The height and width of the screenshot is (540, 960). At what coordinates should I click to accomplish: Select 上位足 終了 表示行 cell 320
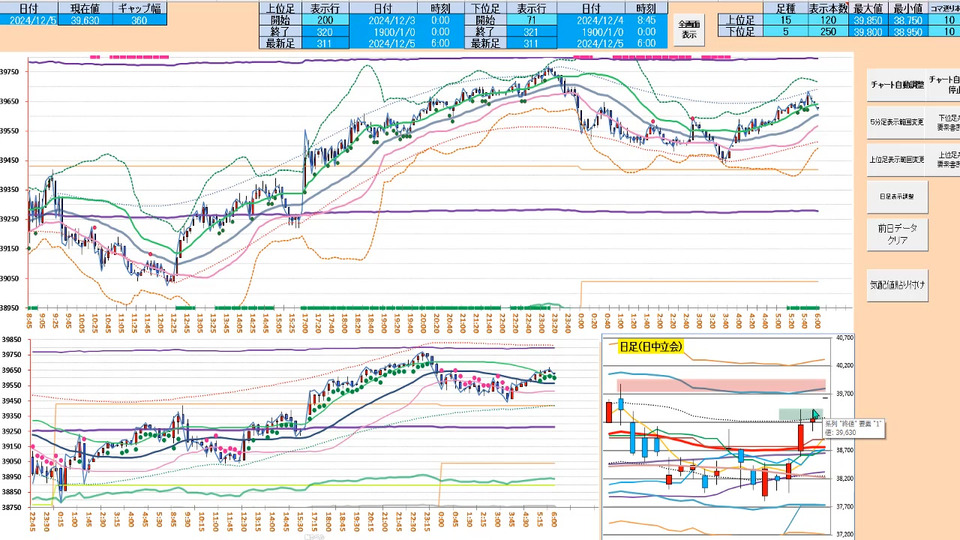325,32
